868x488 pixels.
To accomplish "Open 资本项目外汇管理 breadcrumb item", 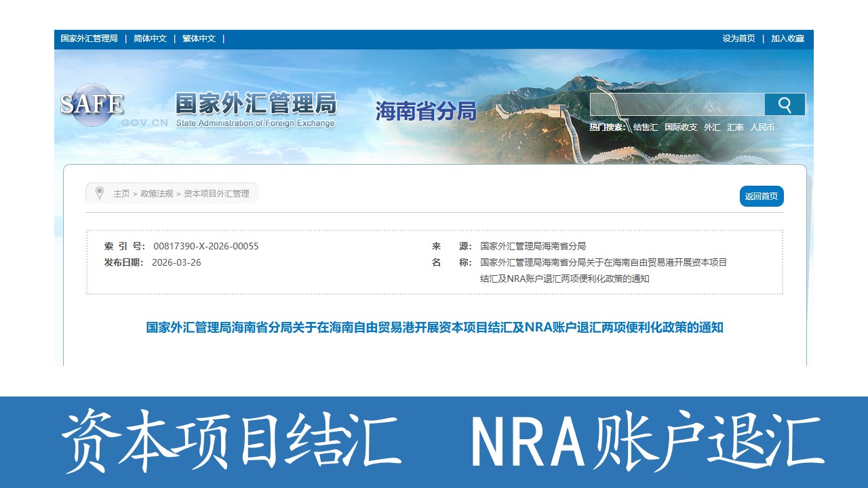I will click(x=216, y=194).
